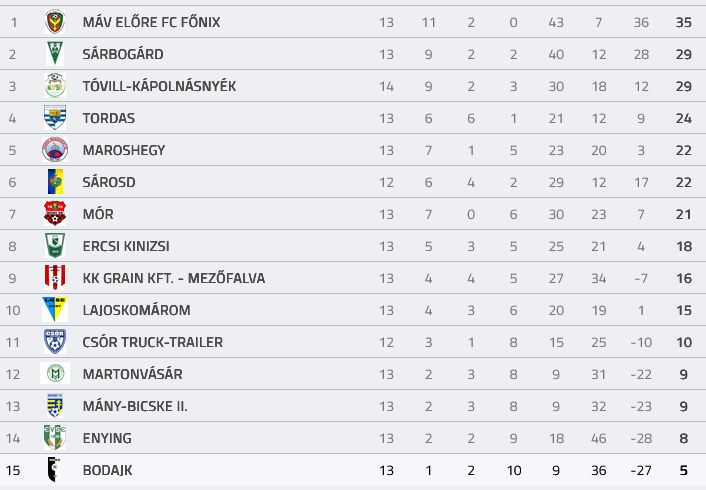
Task: Select the Mezőfalva red striped crest
Action: click(55, 277)
